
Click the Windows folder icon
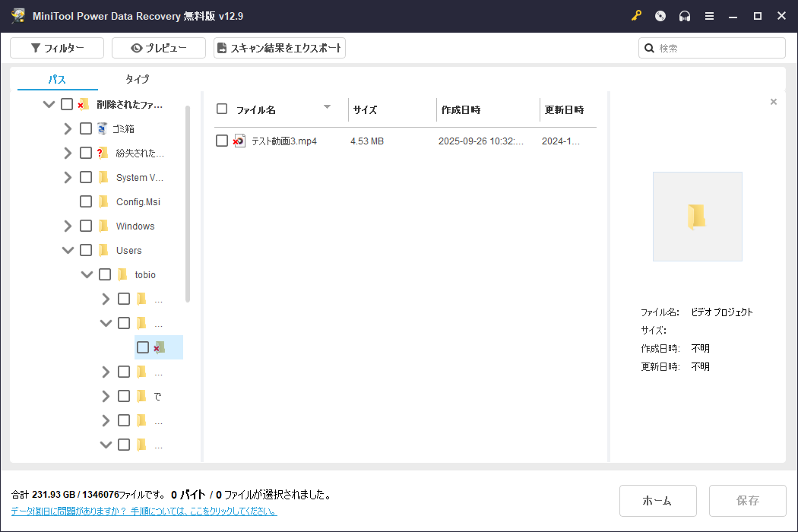point(103,226)
